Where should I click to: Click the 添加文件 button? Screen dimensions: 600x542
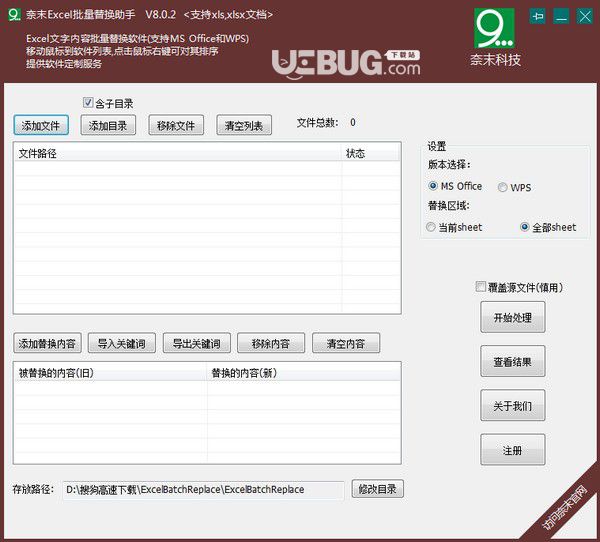coord(41,125)
